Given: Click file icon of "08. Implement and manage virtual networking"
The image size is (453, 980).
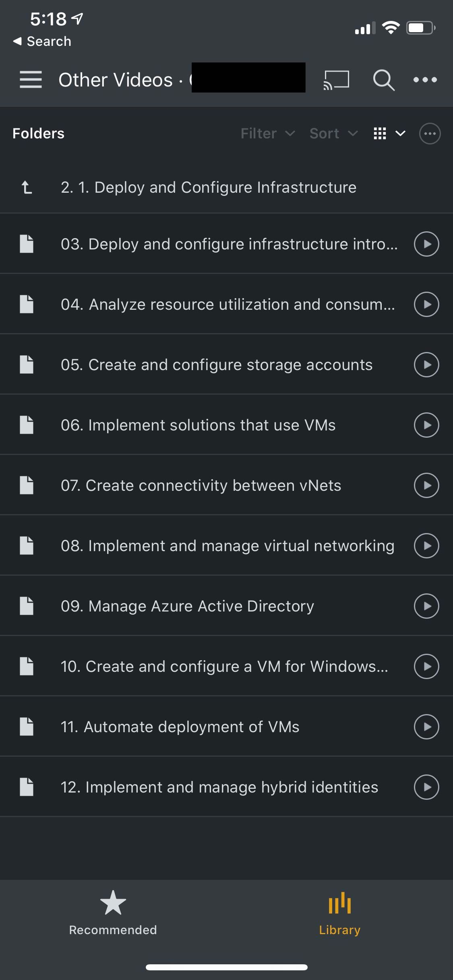Looking at the screenshot, I should (x=27, y=546).
